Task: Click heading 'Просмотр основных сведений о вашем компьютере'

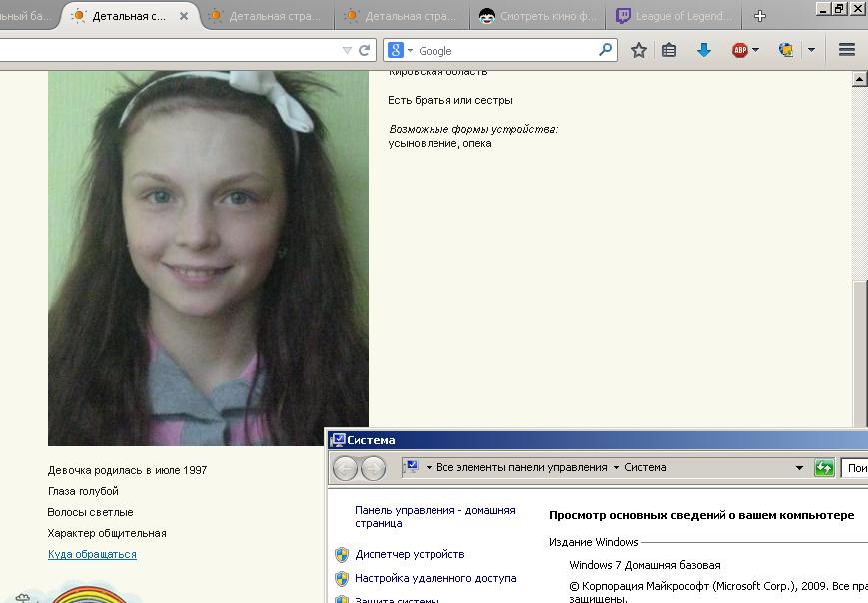Action: (701, 515)
